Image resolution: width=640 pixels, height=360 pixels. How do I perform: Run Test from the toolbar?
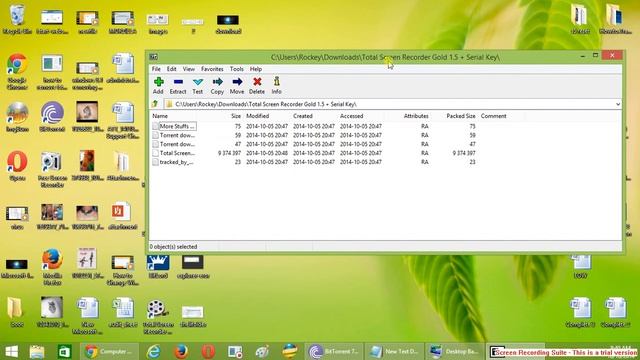click(x=198, y=86)
